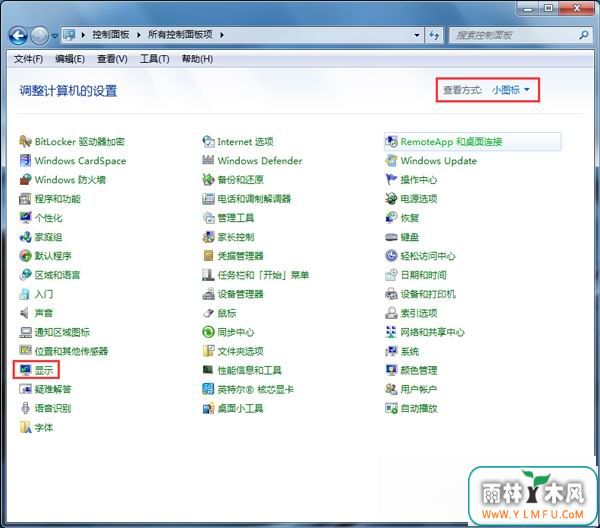The height and width of the screenshot is (528, 600).
Task: Open the 性能信息和工具 link
Action: point(249,370)
